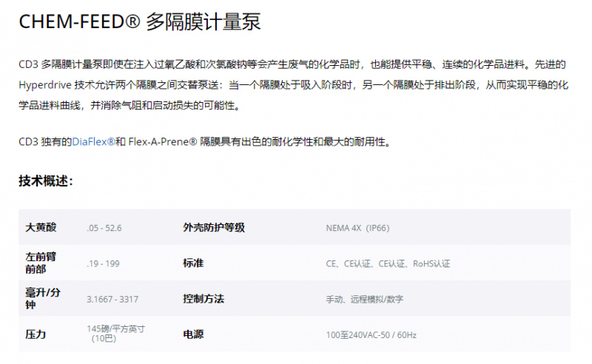Click the 3.1667 - 3317 value cell
The height and width of the screenshot is (364, 592).
pyautogui.click(x=112, y=299)
